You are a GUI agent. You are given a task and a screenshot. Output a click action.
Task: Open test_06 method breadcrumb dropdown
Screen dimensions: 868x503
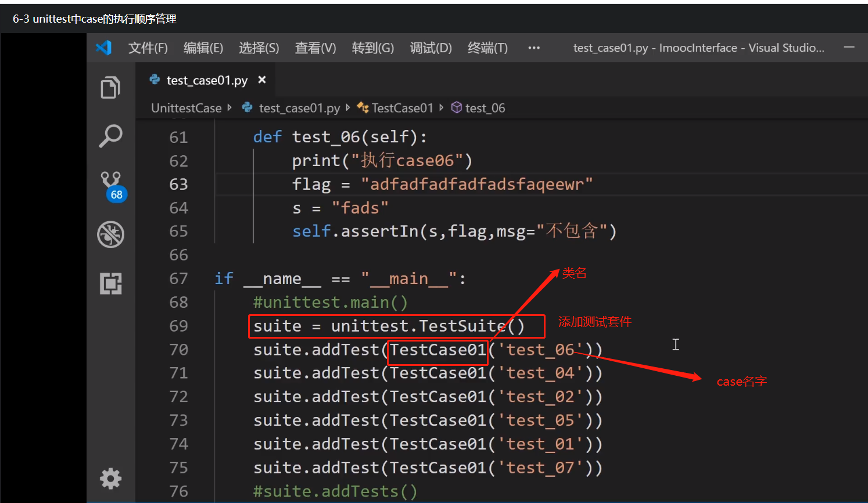pyautogui.click(x=485, y=108)
